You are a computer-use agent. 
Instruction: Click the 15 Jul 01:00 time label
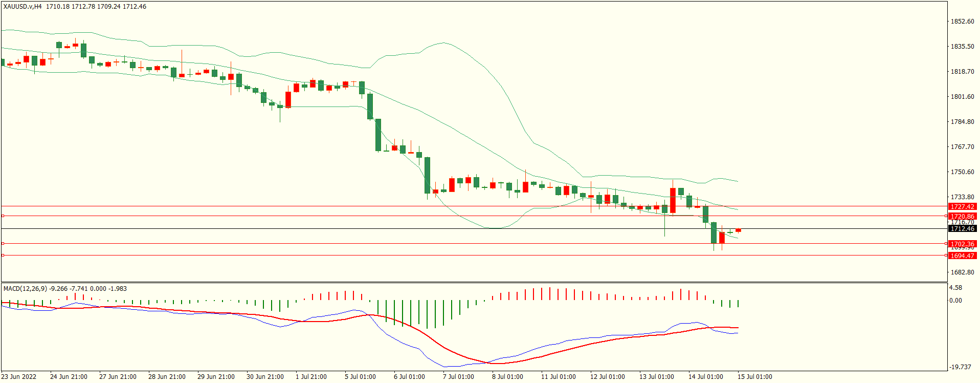point(754,377)
